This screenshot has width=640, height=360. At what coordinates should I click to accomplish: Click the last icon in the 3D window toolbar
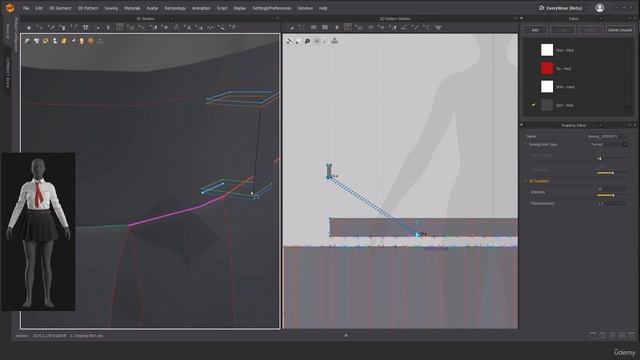232,27
